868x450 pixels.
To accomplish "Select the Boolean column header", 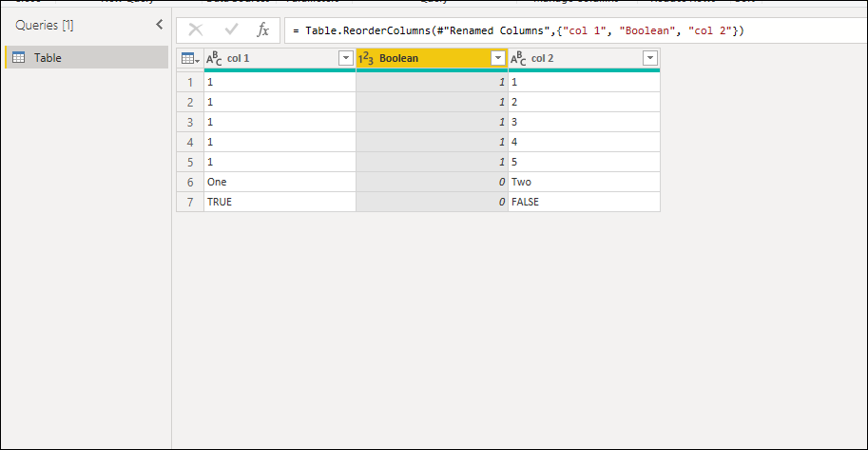I will tap(432, 58).
